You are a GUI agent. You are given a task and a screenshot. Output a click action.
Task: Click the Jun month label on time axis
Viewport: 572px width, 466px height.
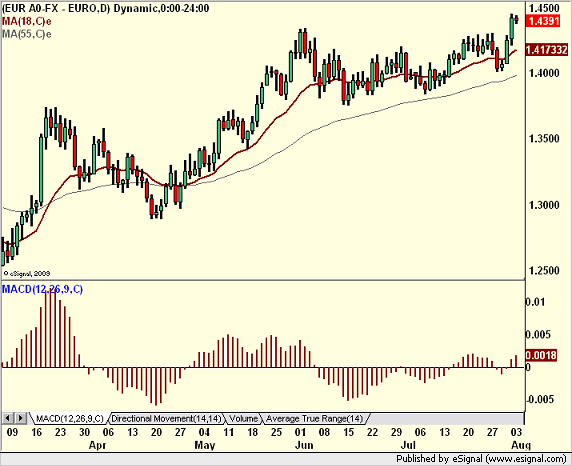click(x=304, y=445)
